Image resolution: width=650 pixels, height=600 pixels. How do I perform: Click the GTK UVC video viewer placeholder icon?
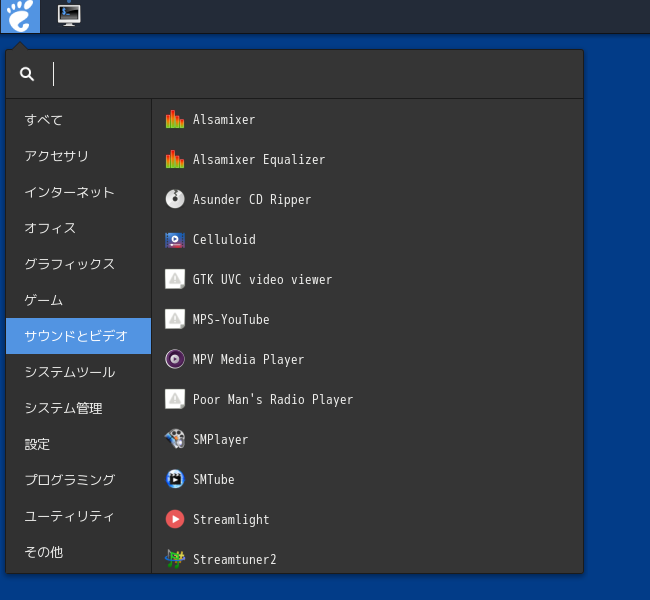[x=175, y=279]
